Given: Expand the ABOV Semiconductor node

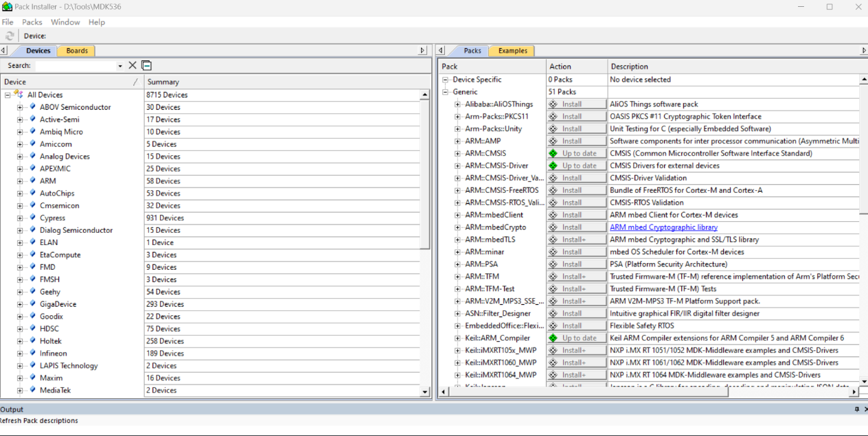Looking at the screenshot, I should [20, 107].
